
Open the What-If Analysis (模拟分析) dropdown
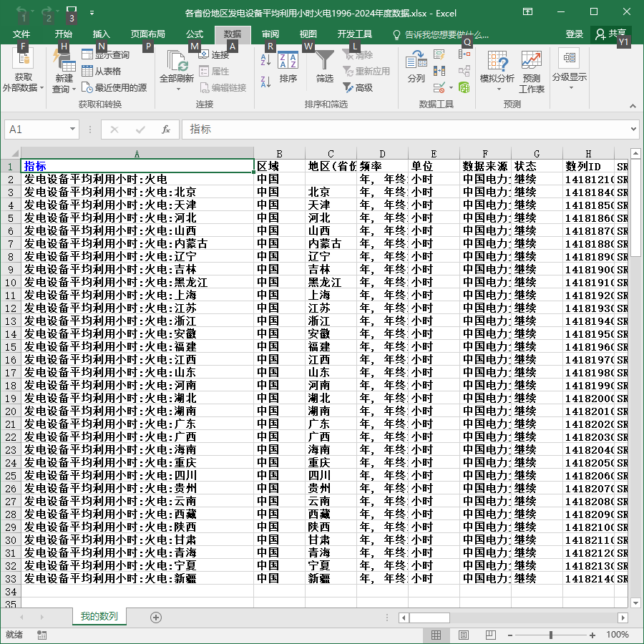pos(497,71)
